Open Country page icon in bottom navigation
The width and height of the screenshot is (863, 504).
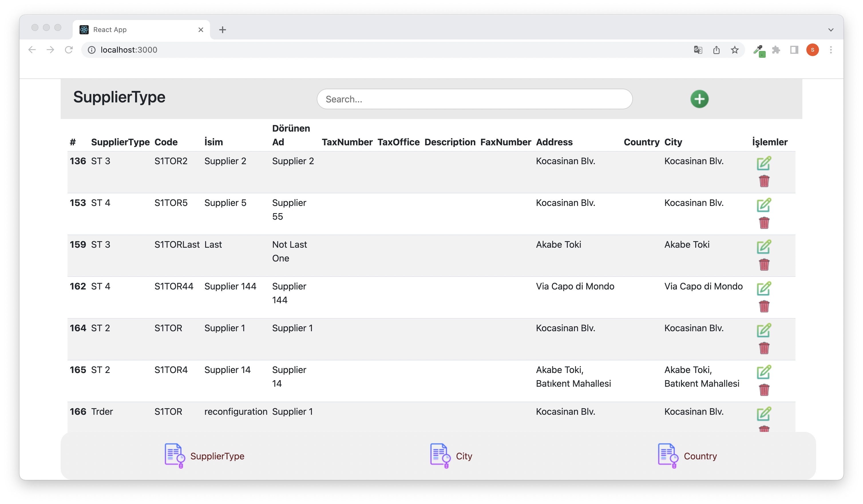[x=668, y=456]
